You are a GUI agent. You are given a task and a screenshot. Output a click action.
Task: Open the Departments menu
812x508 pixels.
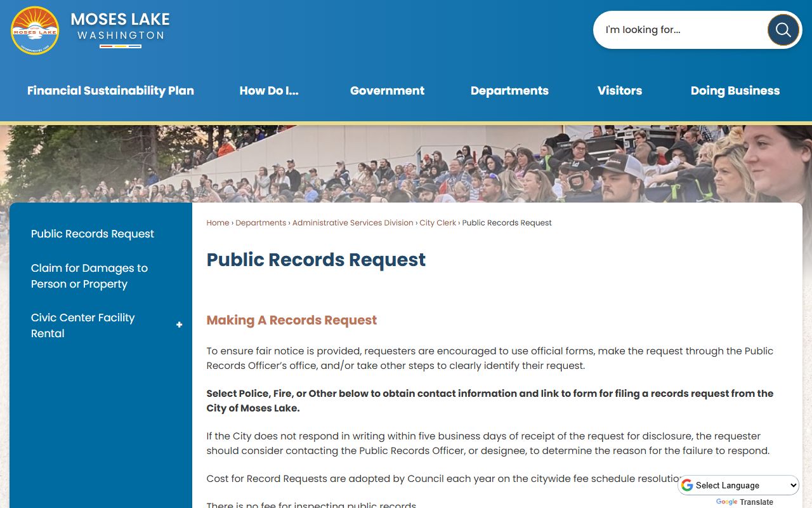click(509, 91)
